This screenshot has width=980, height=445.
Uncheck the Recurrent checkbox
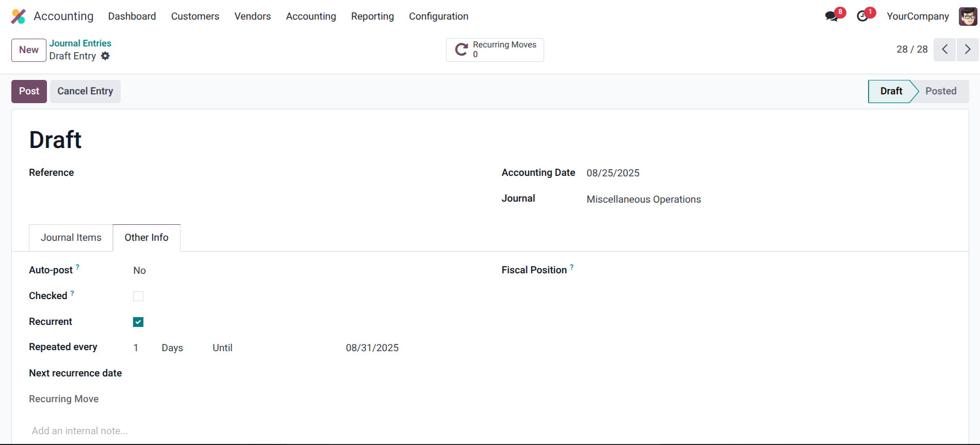click(138, 322)
